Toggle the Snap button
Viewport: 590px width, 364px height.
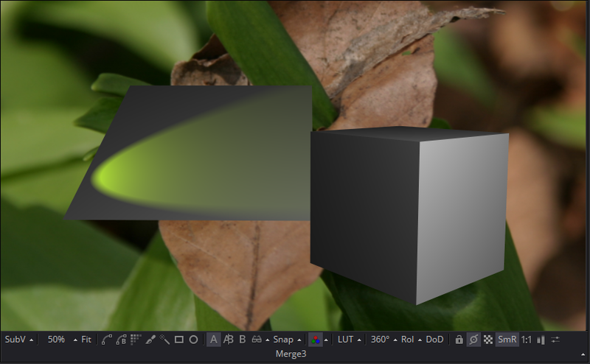tap(283, 340)
